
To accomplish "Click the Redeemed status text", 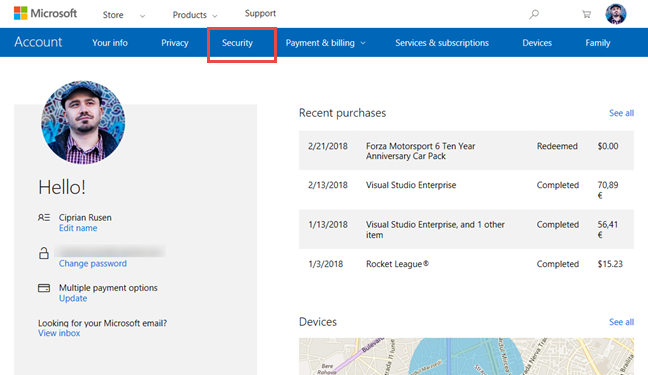I will coord(557,146).
